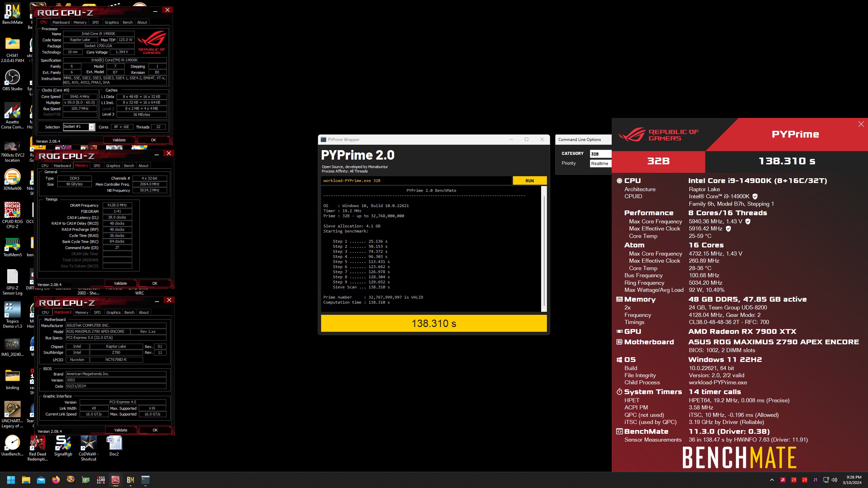Launch OBS Studio from the desktop
Image resolution: width=868 pixels, height=488 pixels.
(13, 80)
